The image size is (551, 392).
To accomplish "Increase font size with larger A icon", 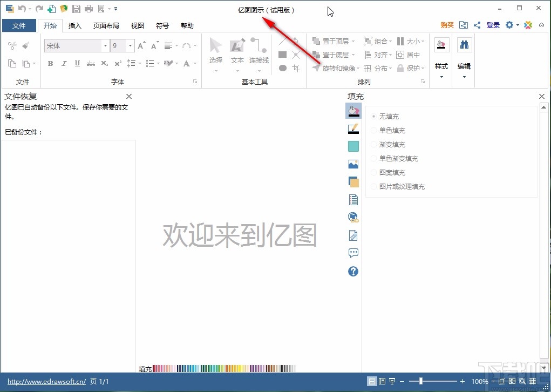I will [141, 45].
